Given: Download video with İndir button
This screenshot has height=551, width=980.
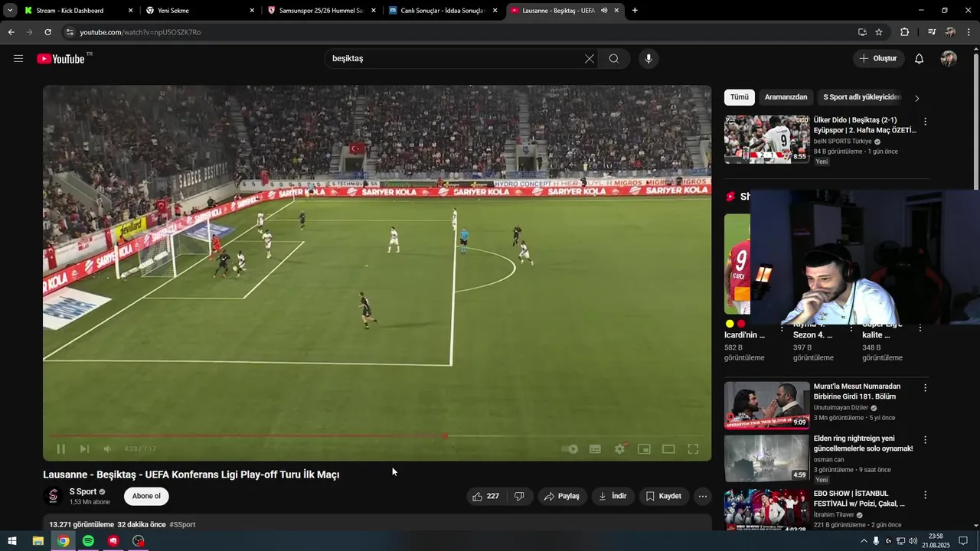Looking at the screenshot, I should click(612, 497).
